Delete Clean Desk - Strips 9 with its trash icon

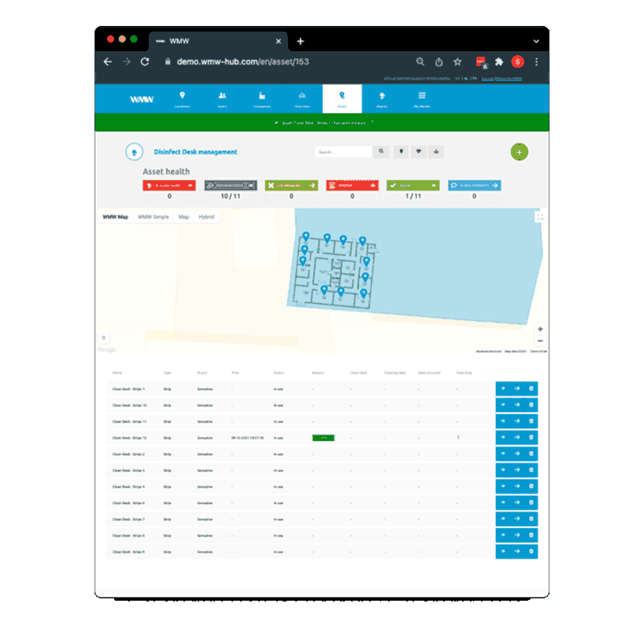click(x=531, y=552)
